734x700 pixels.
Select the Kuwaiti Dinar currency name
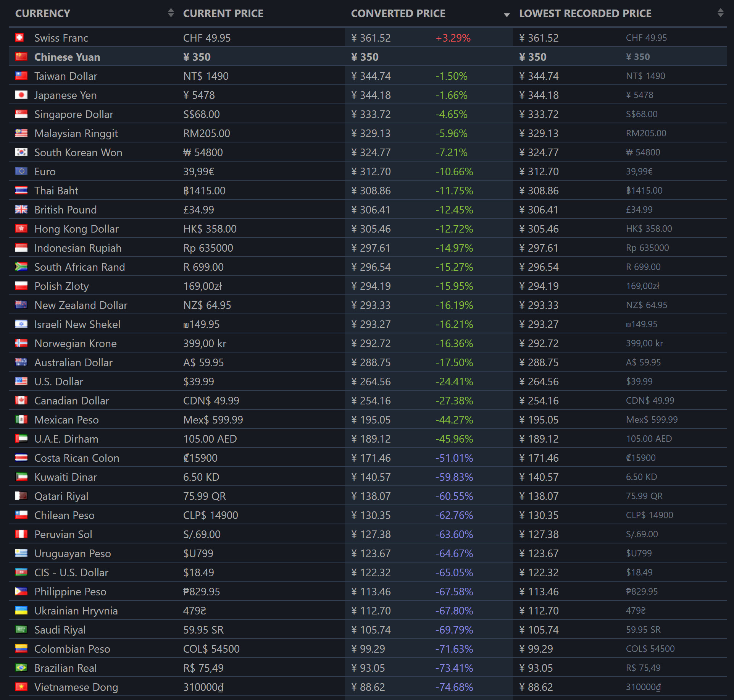(66, 477)
